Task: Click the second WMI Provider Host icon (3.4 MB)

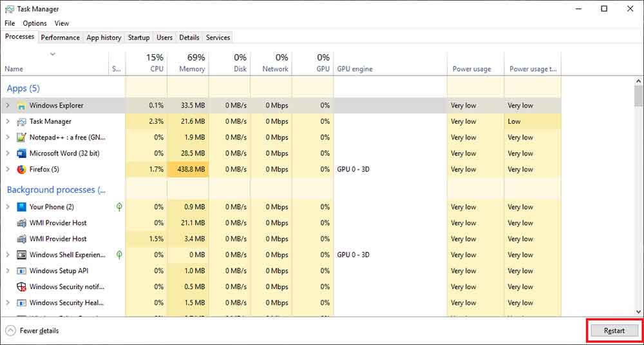Action: click(x=21, y=239)
